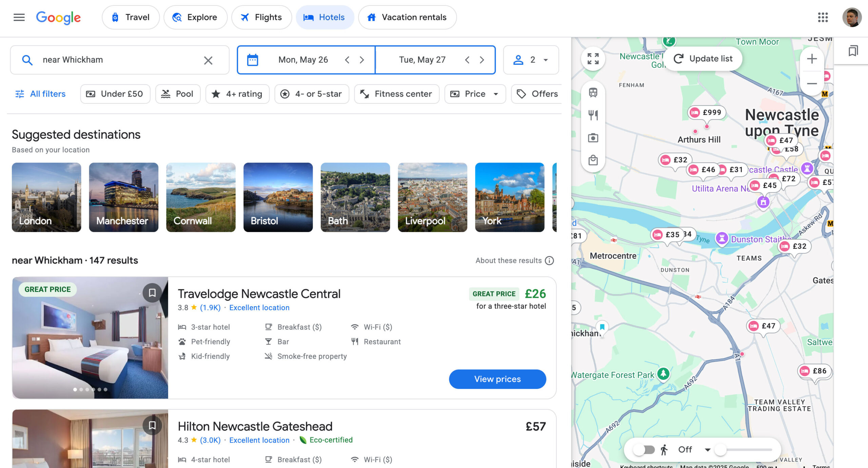
Task: Toggle the walking distance switch
Action: click(644, 450)
